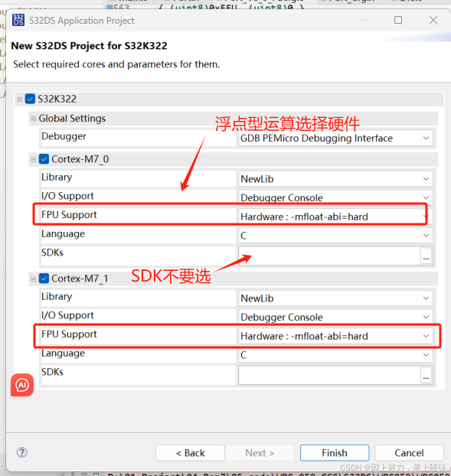Select Cortex-M7_0 SDKs label
Viewport: 451px width, 476px height.
coord(52,253)
